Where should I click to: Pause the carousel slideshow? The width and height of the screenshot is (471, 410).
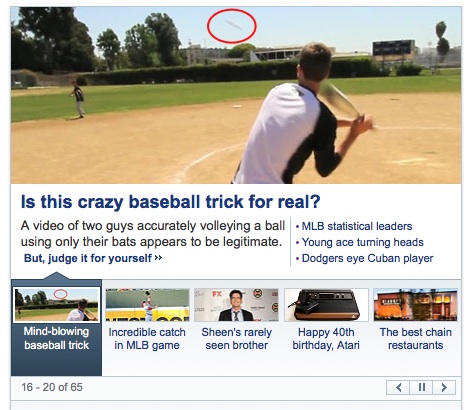[x=421, y=387]
